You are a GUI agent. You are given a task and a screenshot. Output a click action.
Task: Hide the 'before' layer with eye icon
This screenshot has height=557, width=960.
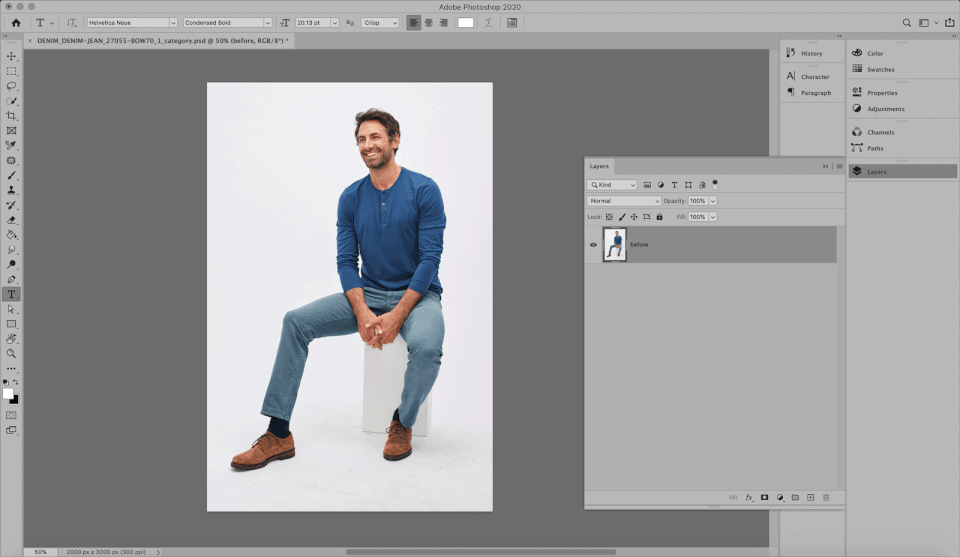(593, 245)
